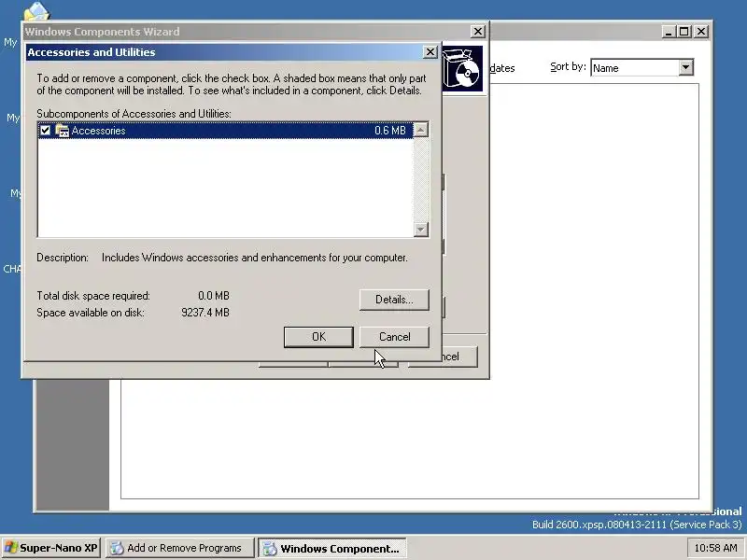The height and width of the screenshot is (560, 747).
Task: Select the Accessories subcomponent label
Action: pyautogui.click(x=99, y=131)
